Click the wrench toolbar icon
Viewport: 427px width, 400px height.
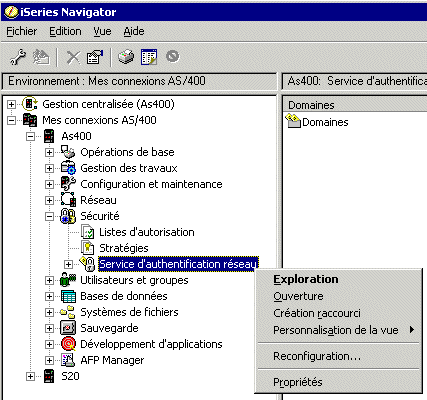click(x=18, y=57)
